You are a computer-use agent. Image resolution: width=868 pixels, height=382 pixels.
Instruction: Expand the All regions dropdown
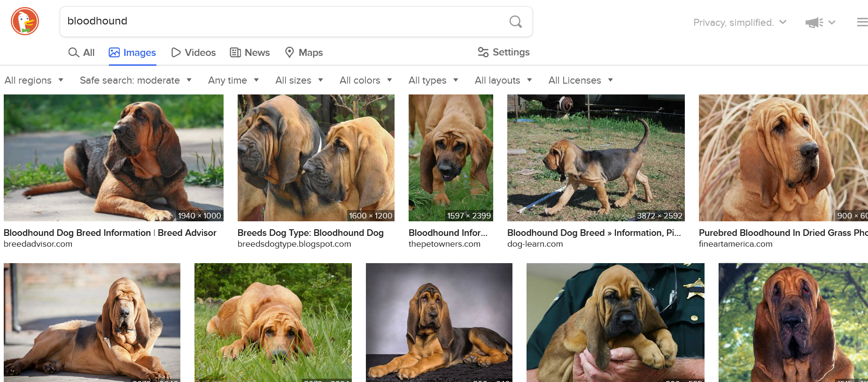click(34, 80)
